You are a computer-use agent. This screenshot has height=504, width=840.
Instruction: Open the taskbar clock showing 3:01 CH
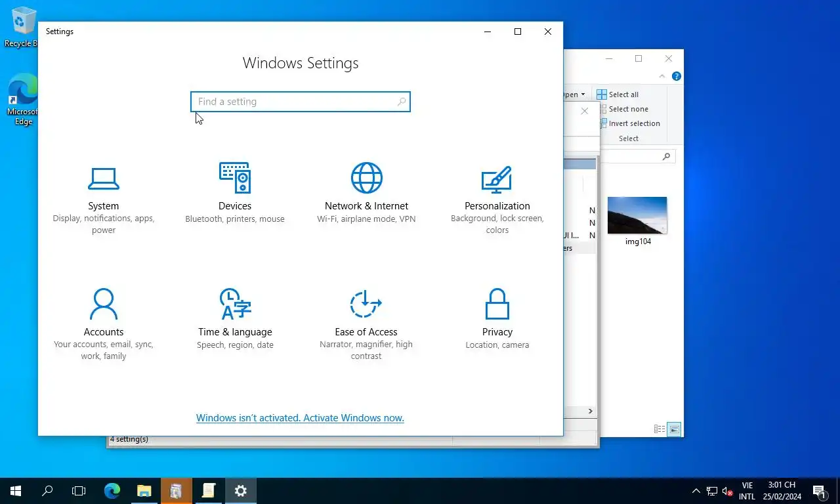click(781, 491)
